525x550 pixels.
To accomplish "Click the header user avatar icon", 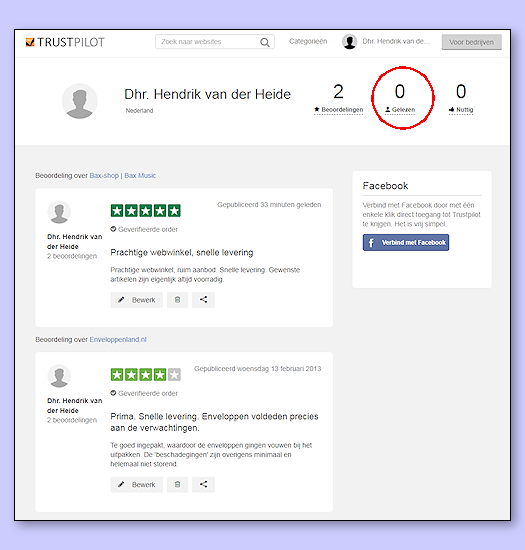I will point(349,42).
